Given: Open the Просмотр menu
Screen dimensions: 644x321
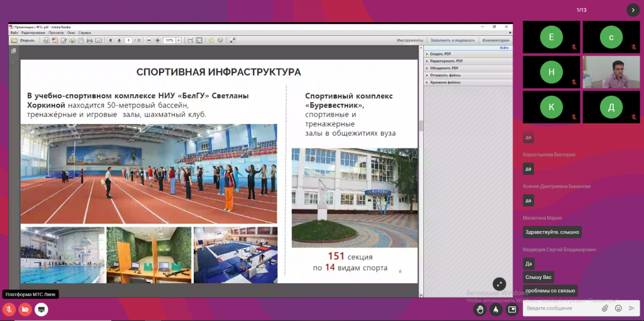Looking at the screenshot, I should coord(56,33).
